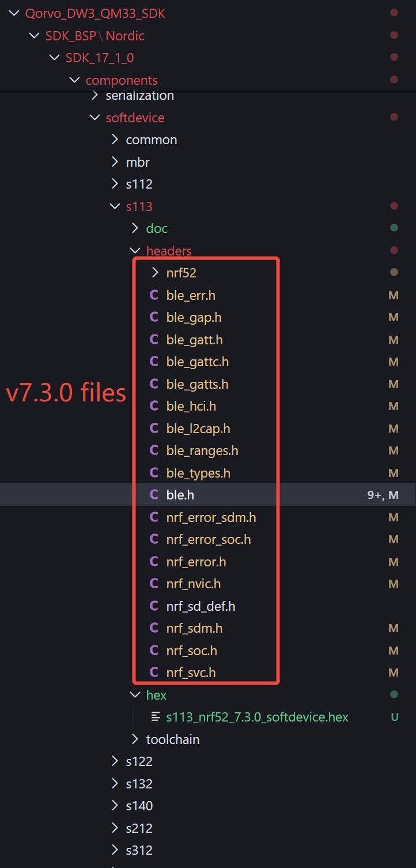Click the C icon of ble_types.h
The image size is (416, 868).
(x=154, y=473)
